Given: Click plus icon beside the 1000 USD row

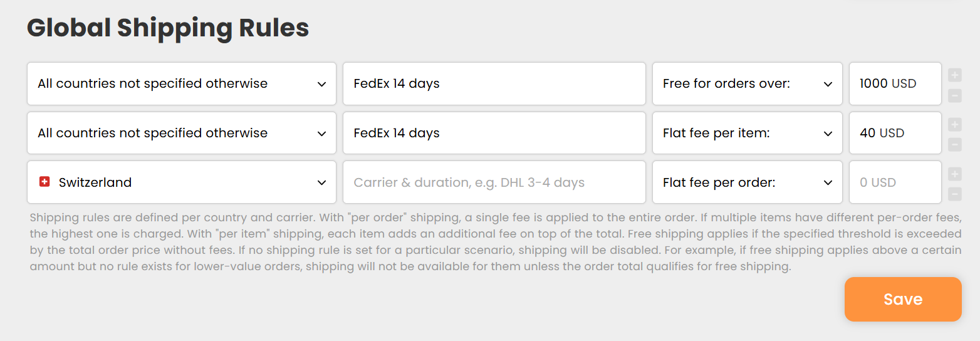Looking at the screenshot, I should pos(954,75).
